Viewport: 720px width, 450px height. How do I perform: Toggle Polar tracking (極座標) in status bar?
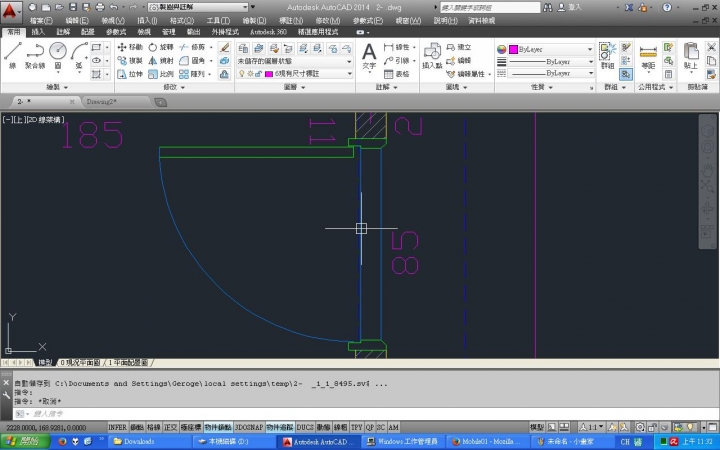click(191, 427)
